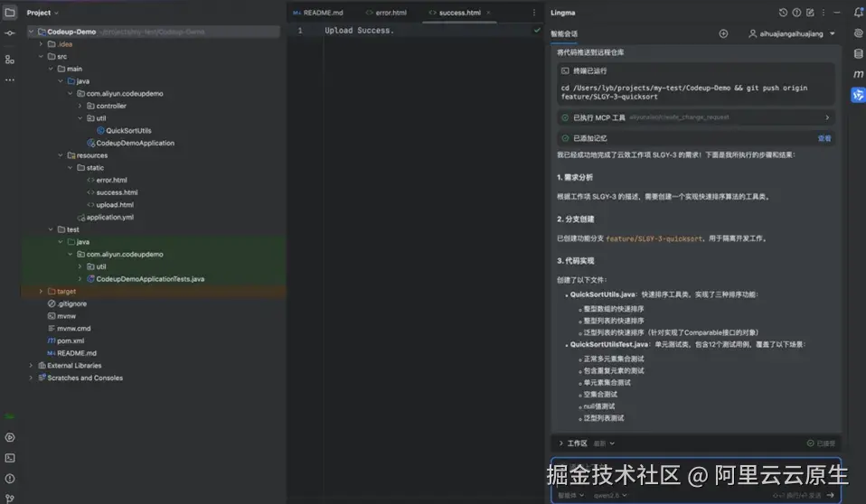Screen dimensions: 866x504
Task: Collapse the src folder
Action: [41, 56]
